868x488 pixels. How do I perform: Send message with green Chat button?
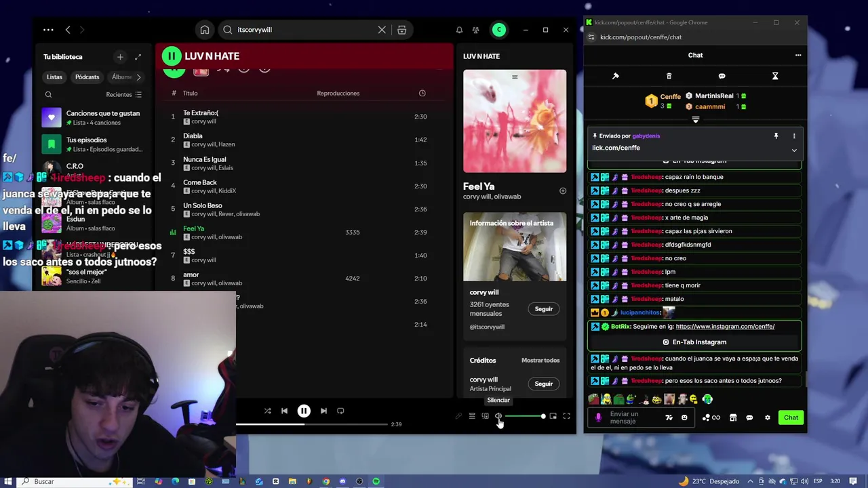tap(791, 418)
